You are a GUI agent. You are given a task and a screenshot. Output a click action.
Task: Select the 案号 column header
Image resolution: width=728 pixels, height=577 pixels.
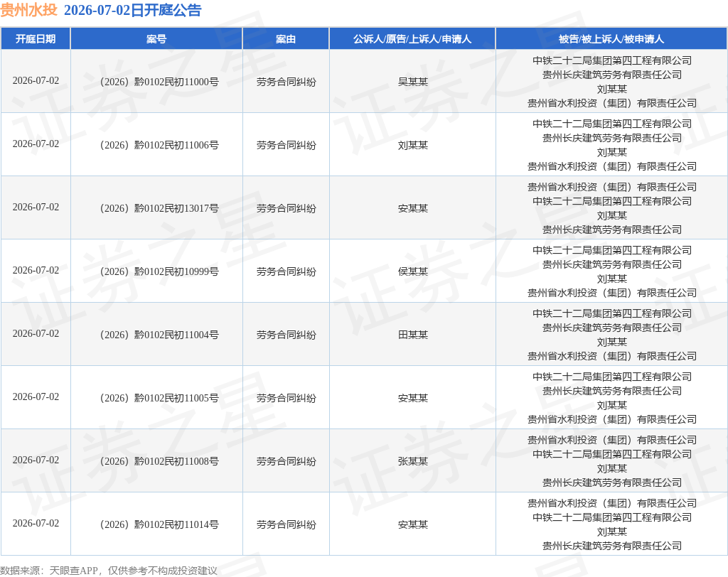tap(156, 39)
